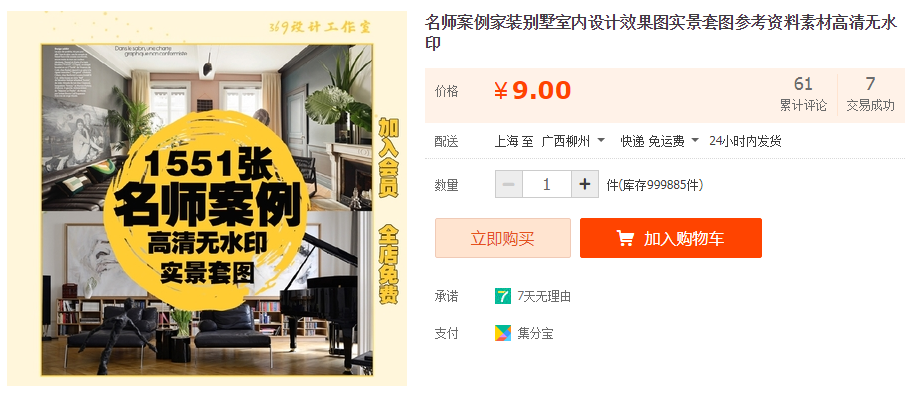Click the colorful 集分宝 payment icon
This screenshot has height=409, width=907.
coord(503,333)
